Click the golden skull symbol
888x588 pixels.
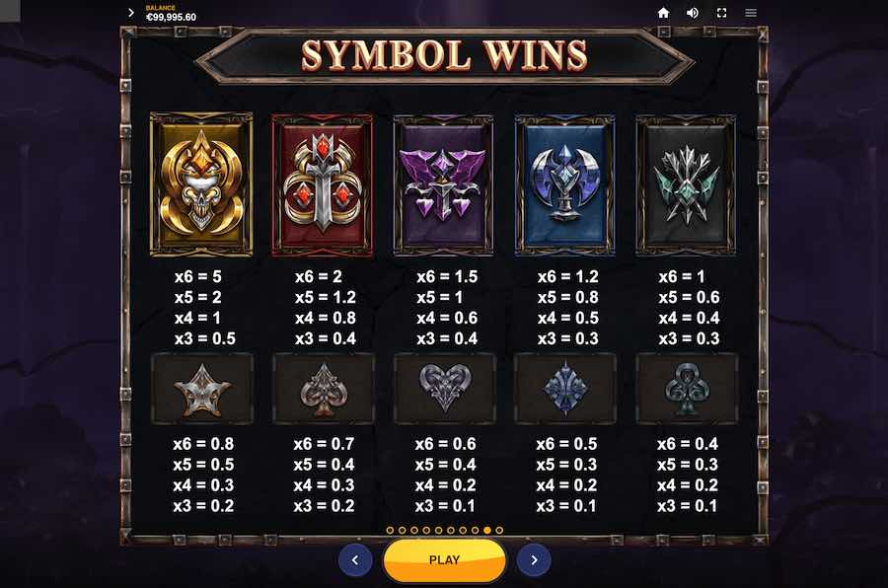click(201, 184)
